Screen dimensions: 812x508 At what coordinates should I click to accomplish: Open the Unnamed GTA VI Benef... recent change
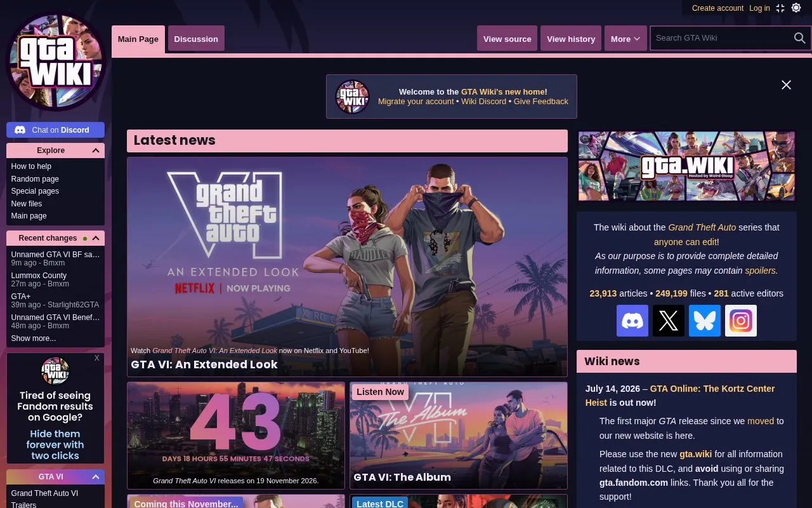coord(55,317)
